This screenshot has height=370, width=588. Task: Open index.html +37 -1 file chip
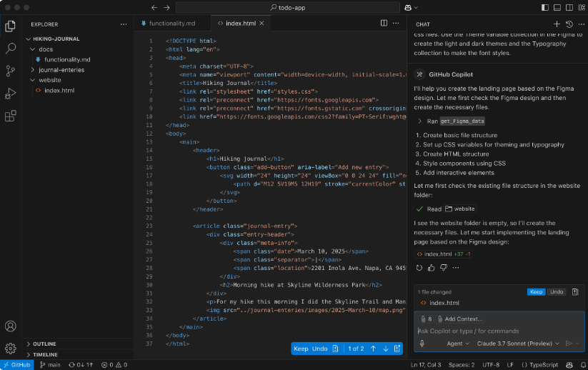point(443,254)
